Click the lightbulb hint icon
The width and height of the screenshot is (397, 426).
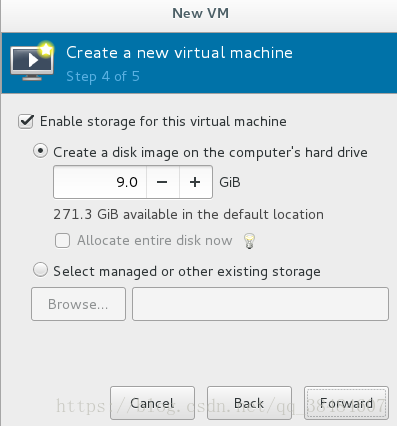click(x=249, y=241)
